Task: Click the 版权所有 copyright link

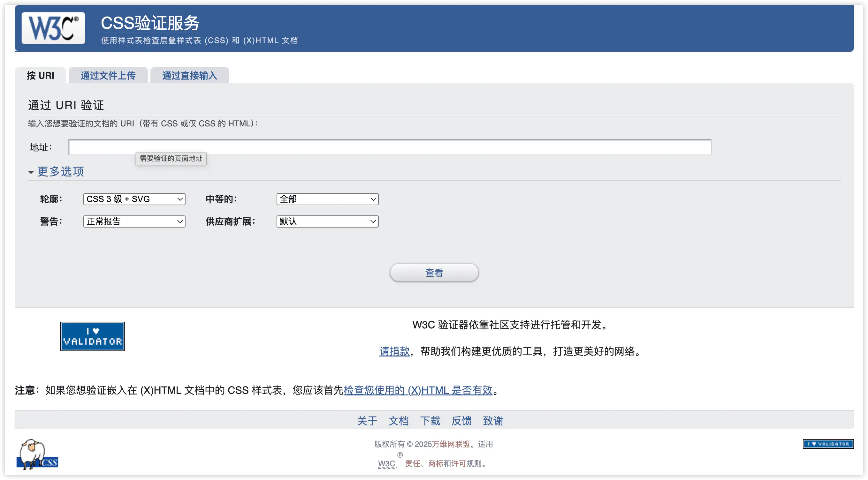Action: [389, 444]
